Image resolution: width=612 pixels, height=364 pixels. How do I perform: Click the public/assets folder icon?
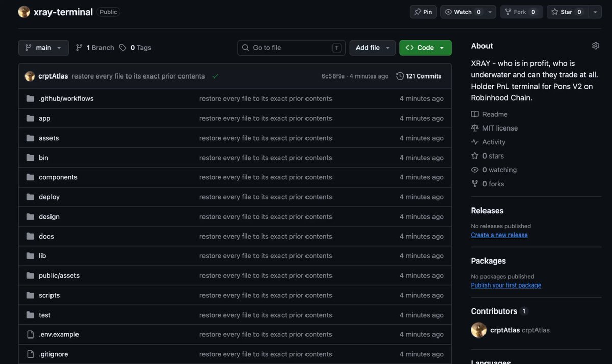(30, 275)
